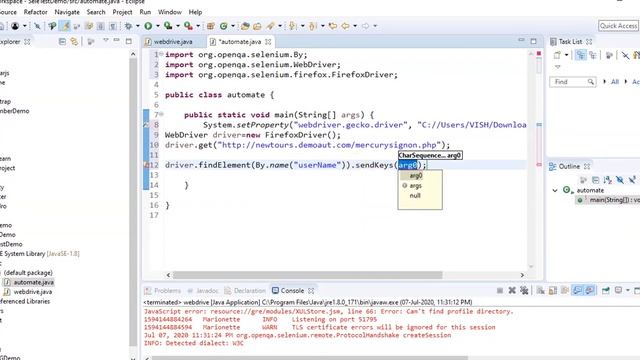This screenshot has height=360, width=640.
Task: Click the Collapse All icon in Package Explorer
Action: (x=62, y=41)
